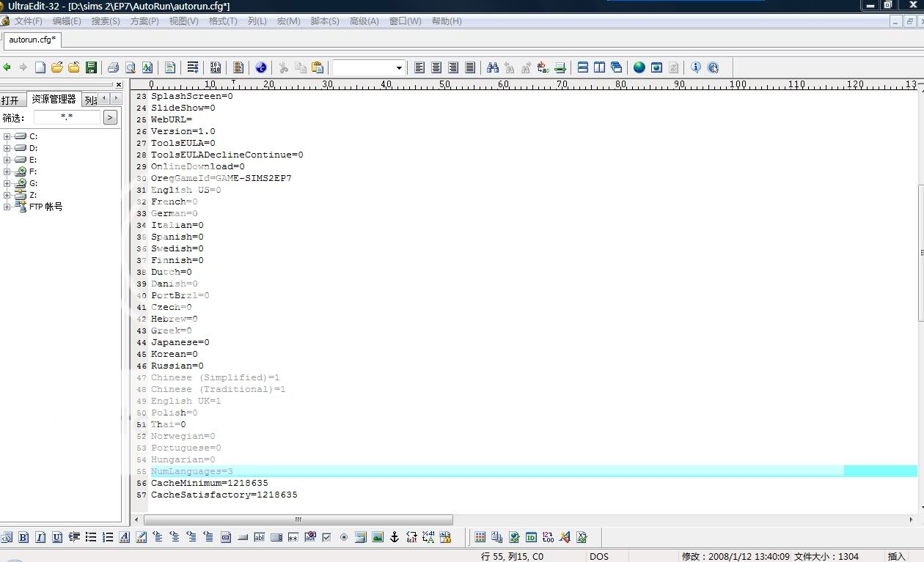Click the Paste clipboard icon

pos(317,67)
